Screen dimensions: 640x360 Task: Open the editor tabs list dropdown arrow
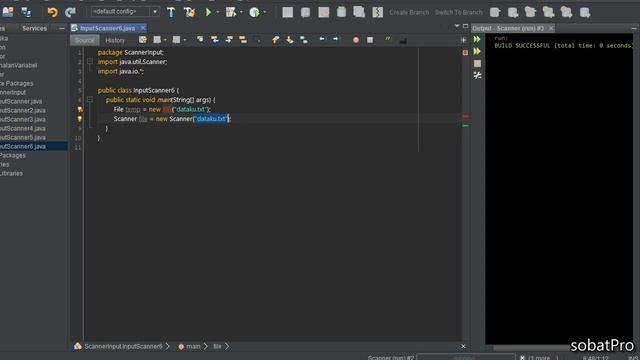[457, 26]
